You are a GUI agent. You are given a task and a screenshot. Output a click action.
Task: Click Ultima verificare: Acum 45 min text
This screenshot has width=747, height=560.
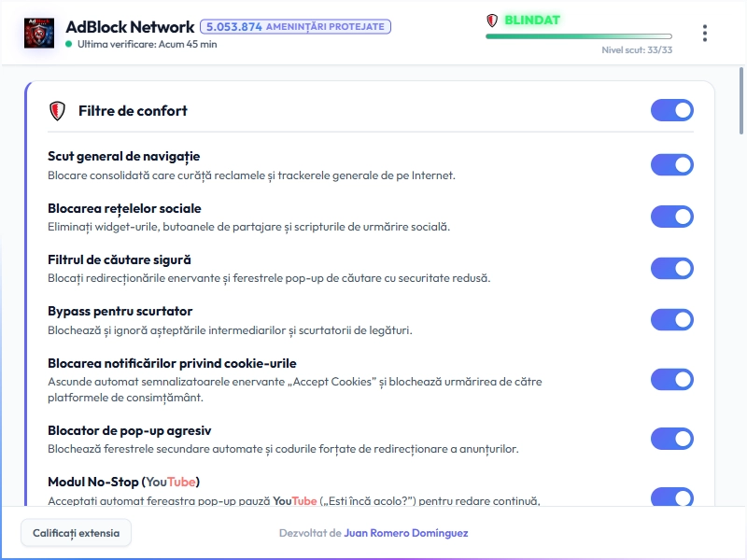pos(148,44)
